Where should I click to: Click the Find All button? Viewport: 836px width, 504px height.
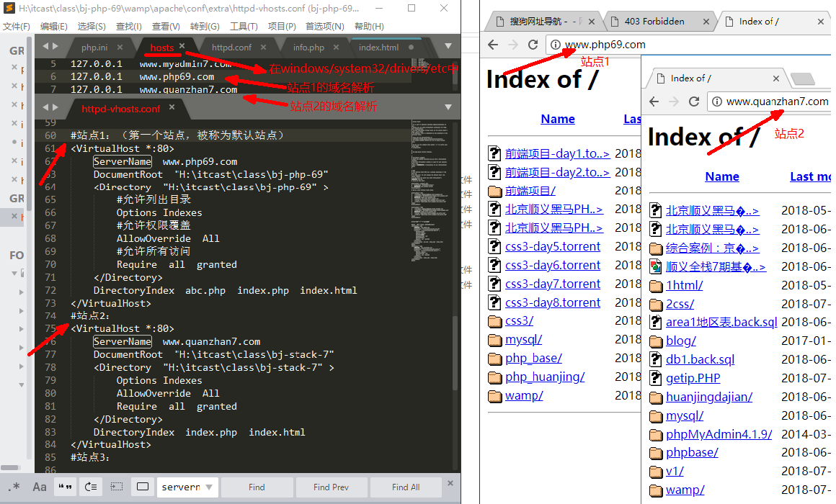click(406, 487)
